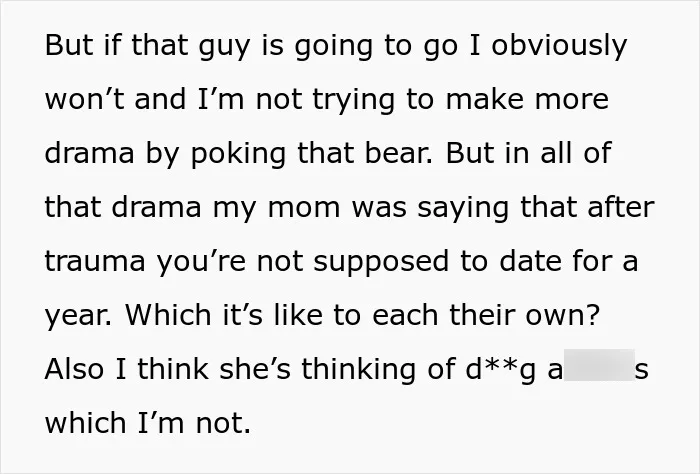The image size is (700, 474).
Task: Click the word "mom" in fourth line
Action: coord(304,209)
